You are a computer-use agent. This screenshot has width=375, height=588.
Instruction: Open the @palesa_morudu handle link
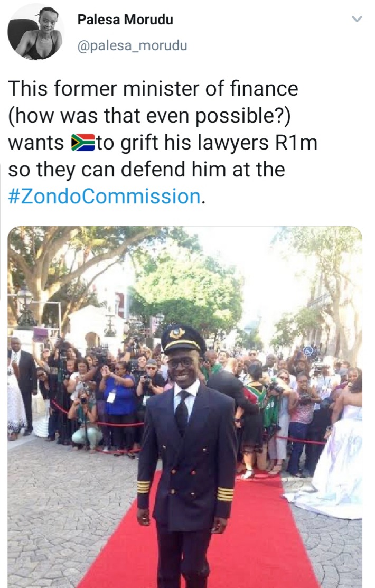tap(132, 46)
